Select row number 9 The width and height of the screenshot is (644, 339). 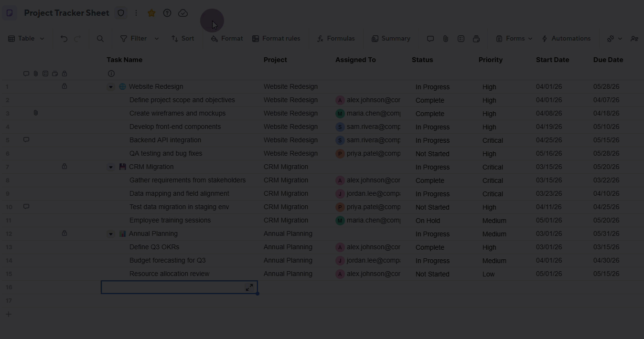9,193
